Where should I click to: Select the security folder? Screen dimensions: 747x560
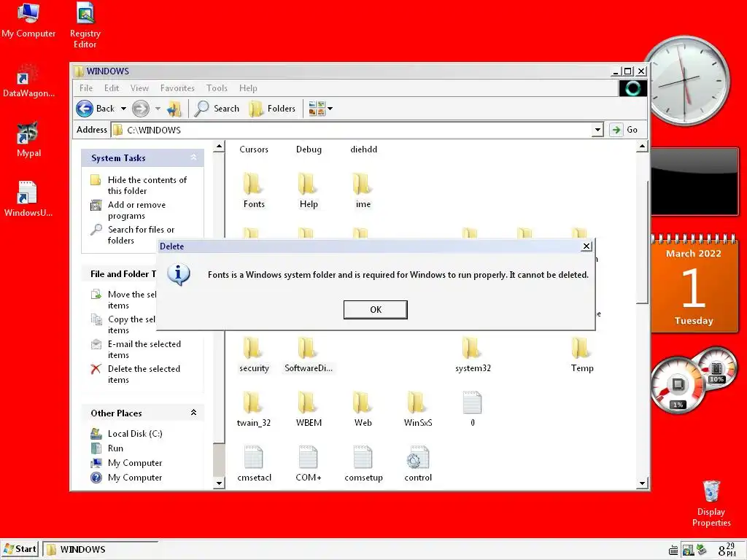[253, 355]
